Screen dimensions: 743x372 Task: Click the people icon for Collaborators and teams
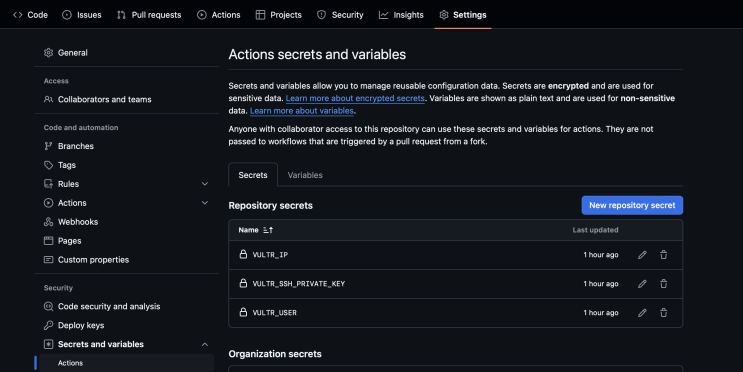coord(48,100)
